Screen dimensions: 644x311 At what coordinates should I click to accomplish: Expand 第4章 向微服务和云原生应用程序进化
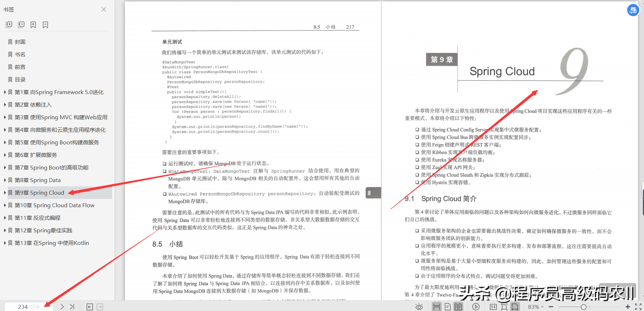[5, 130]
